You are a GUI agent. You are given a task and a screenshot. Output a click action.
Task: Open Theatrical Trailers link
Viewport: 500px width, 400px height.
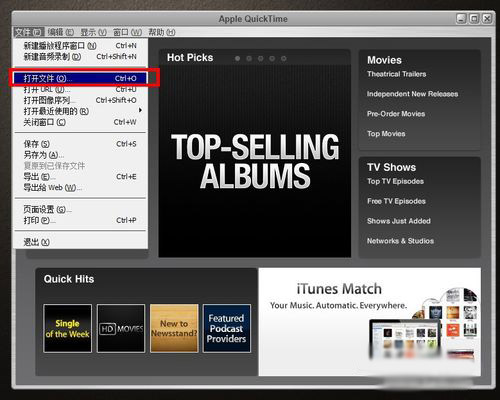(x=397, y=74)
